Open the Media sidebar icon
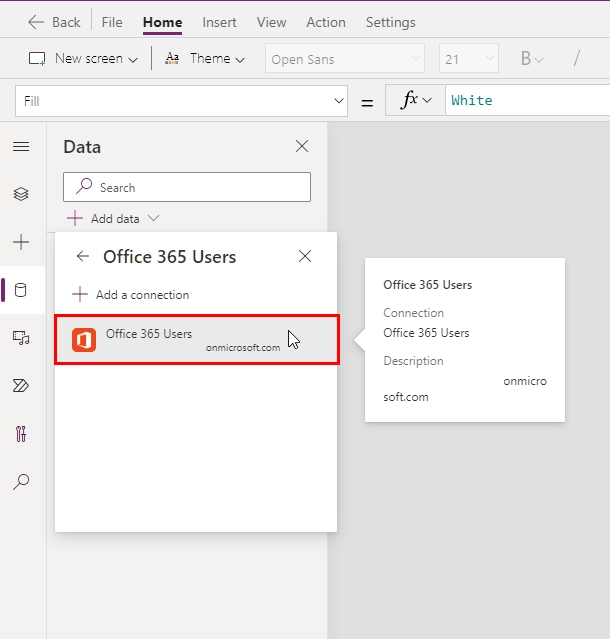This screenshot has width=610, height=639. click(x=21, y=338)
